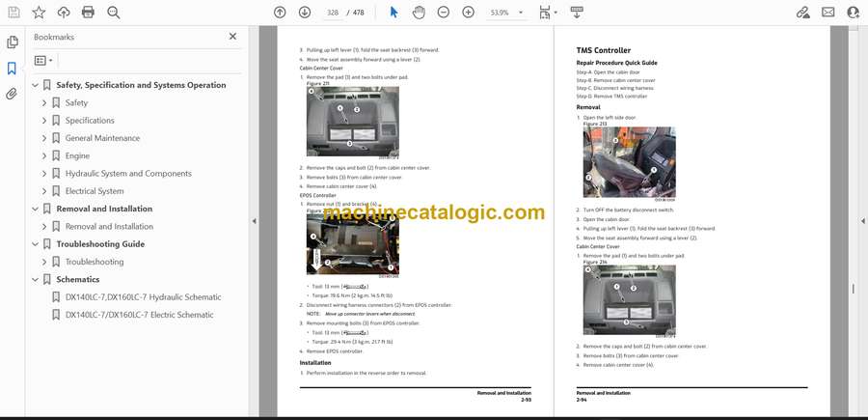Open the Attachments paperclip panel
This screenshot has height=420, width=868.
coord(13,94)
